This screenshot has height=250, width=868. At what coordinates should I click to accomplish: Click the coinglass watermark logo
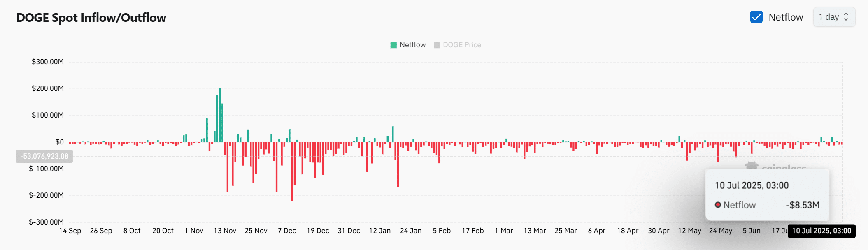(752, 165)
